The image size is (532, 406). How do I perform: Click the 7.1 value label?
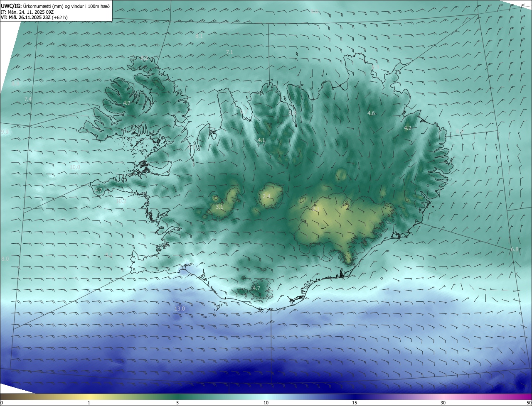click(x=229, y=52)
